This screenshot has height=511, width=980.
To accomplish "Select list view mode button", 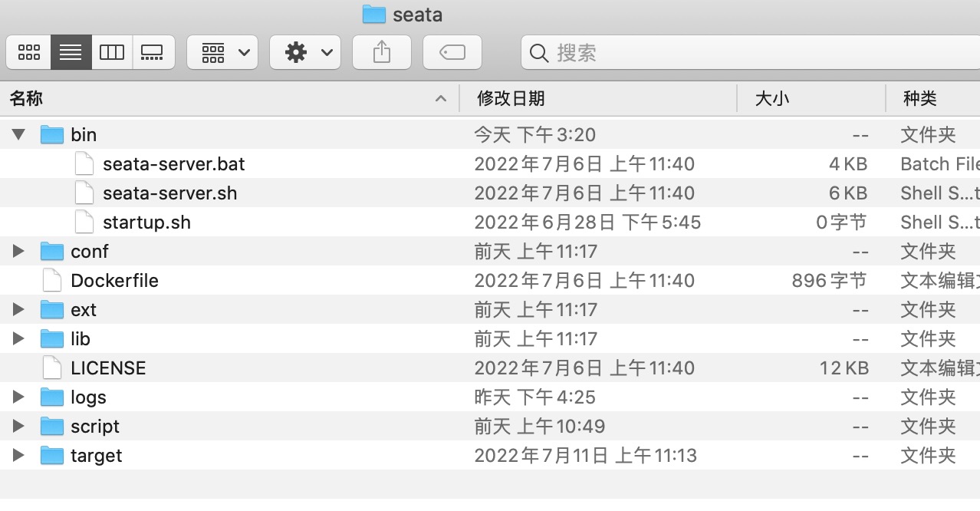I will tap(71, 52).
